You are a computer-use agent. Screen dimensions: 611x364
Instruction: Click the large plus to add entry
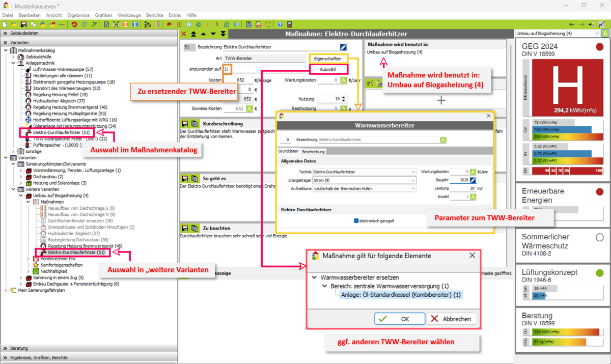(441, 100)
